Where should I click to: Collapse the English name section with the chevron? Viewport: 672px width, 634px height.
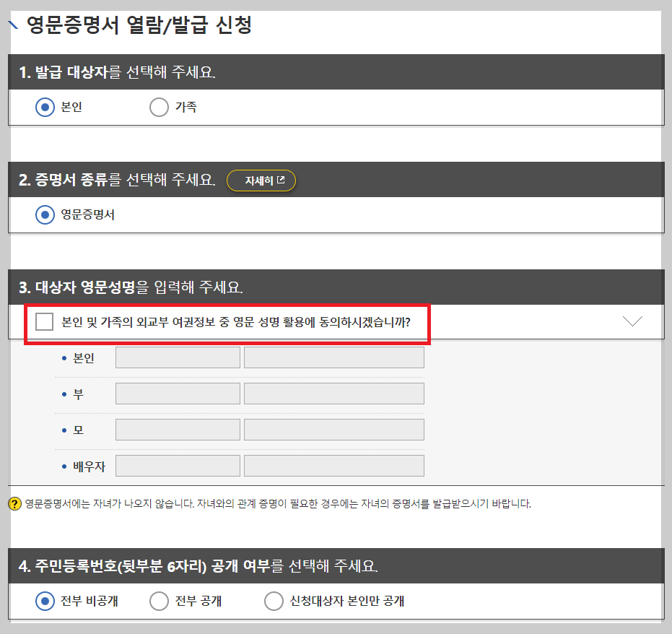pos(633,321)
